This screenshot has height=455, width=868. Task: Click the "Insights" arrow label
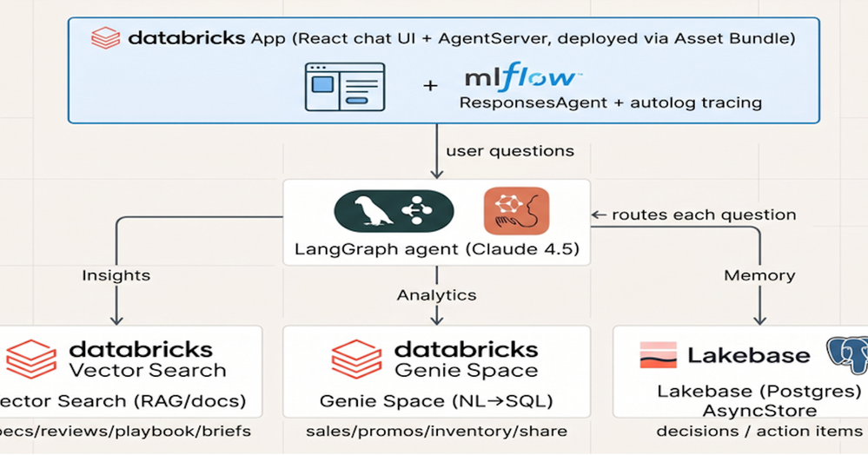pos(116,275)
